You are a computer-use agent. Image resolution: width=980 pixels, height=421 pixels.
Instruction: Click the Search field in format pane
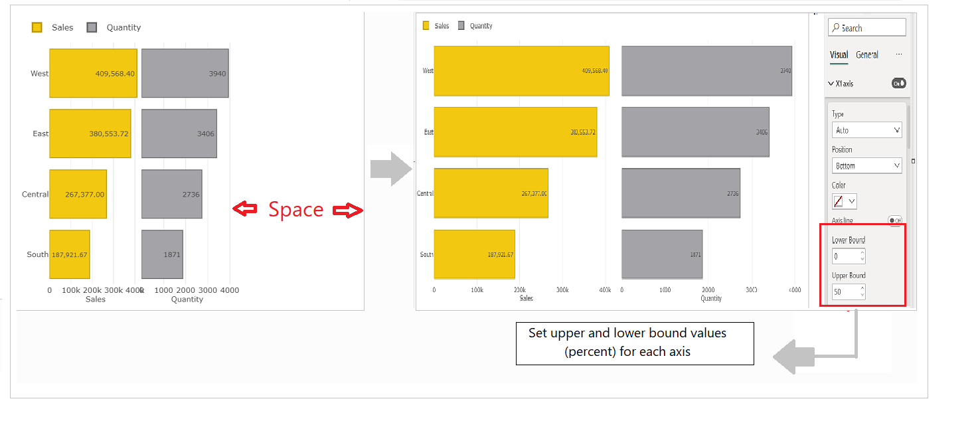coord(867,27)
